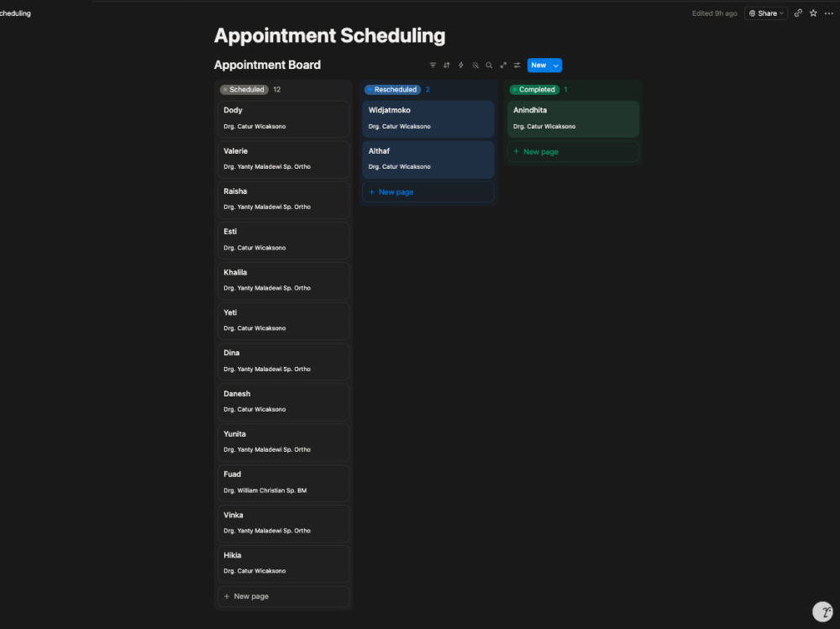
Task: Open the filter icon in board toolbar
Action: [433, 66]
